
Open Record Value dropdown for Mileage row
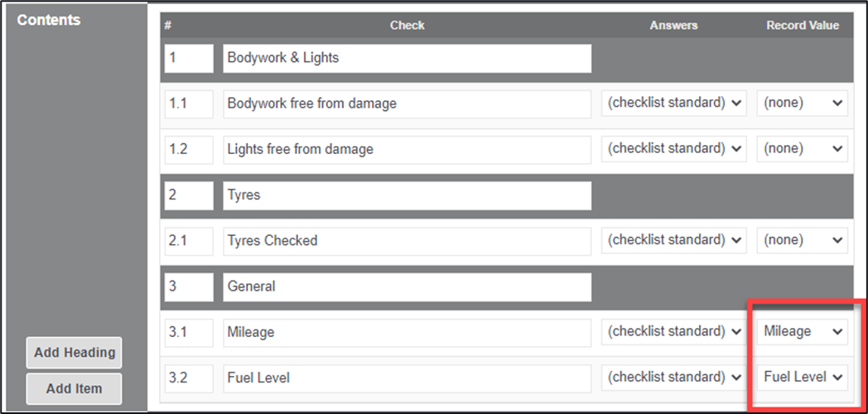[802, 331]
